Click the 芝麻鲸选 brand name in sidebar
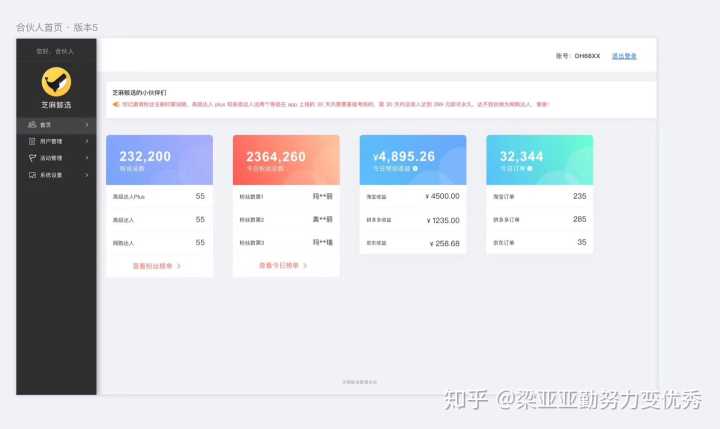This screenshot has height=429, width=720. click(x=56, y=105)
